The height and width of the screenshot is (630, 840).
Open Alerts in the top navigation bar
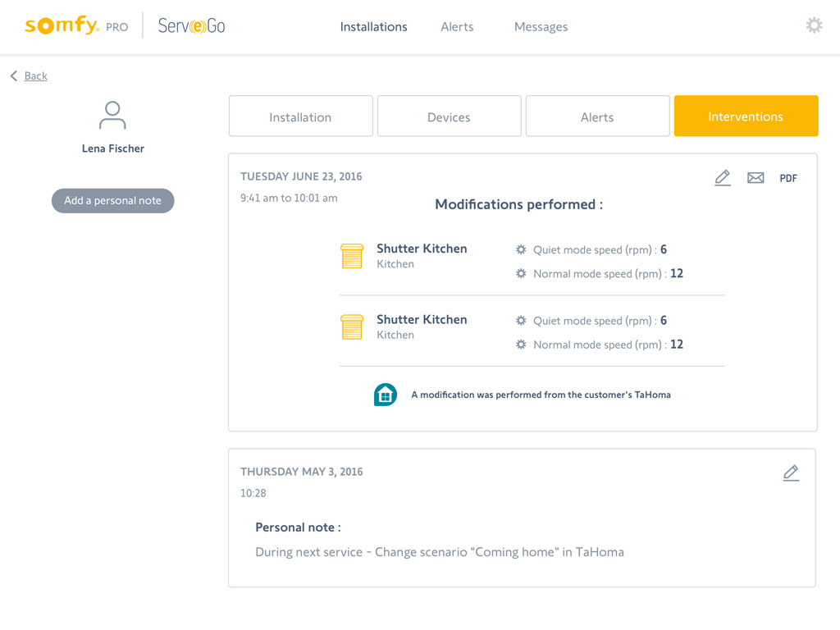457,26
